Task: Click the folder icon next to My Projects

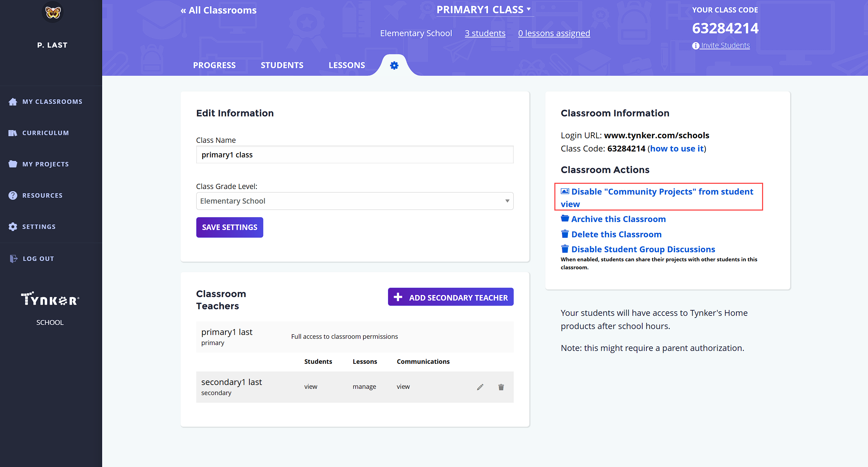Action: click(x=13, y=164)
